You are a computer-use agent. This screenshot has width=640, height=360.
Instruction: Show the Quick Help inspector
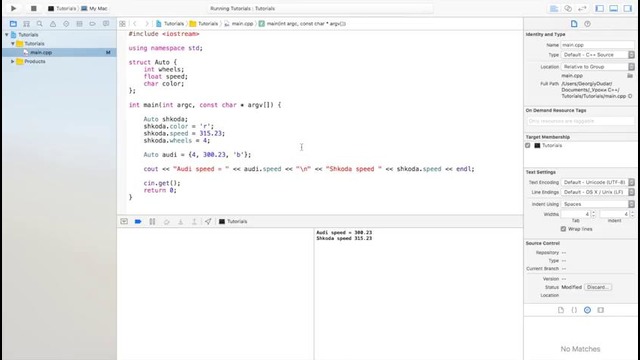pyautogui.click(x=587, y=24)
